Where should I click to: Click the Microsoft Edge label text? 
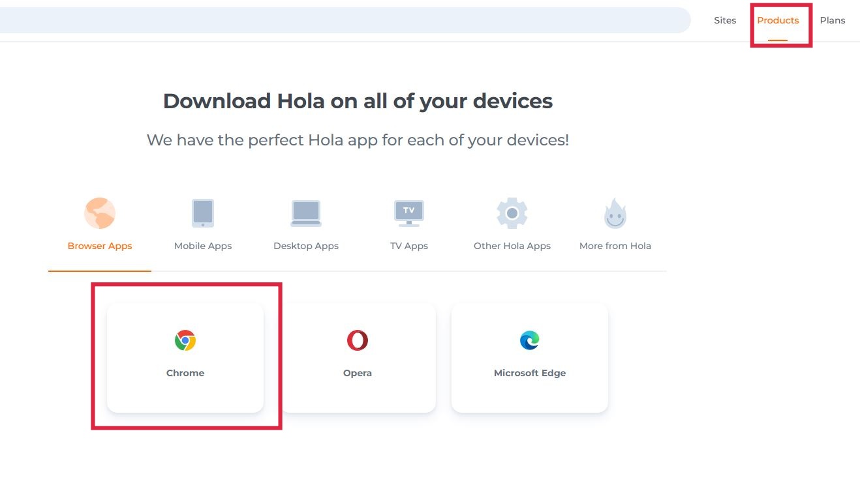tap(530, 373)
